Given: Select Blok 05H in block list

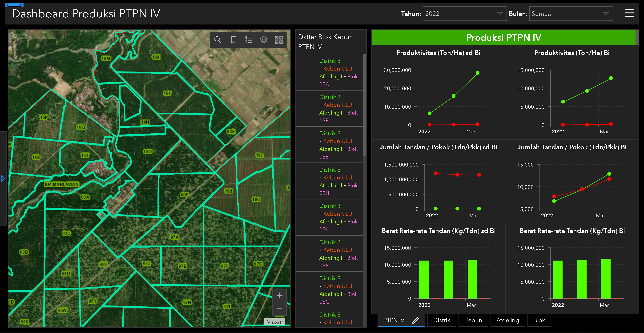Looking at the screenshot, I should pos(329,181).
